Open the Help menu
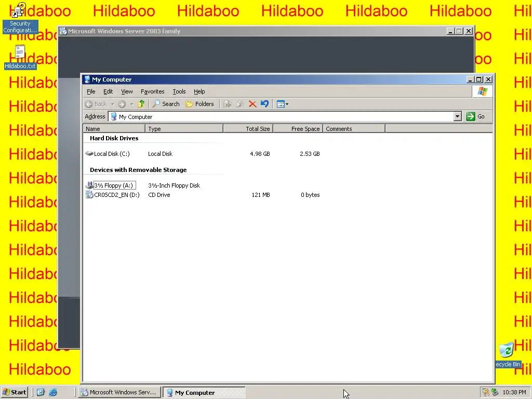 coord(199,91)
